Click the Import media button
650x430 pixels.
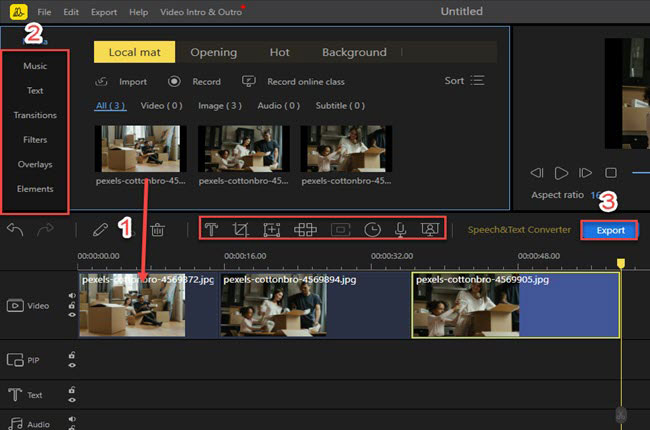121,82
